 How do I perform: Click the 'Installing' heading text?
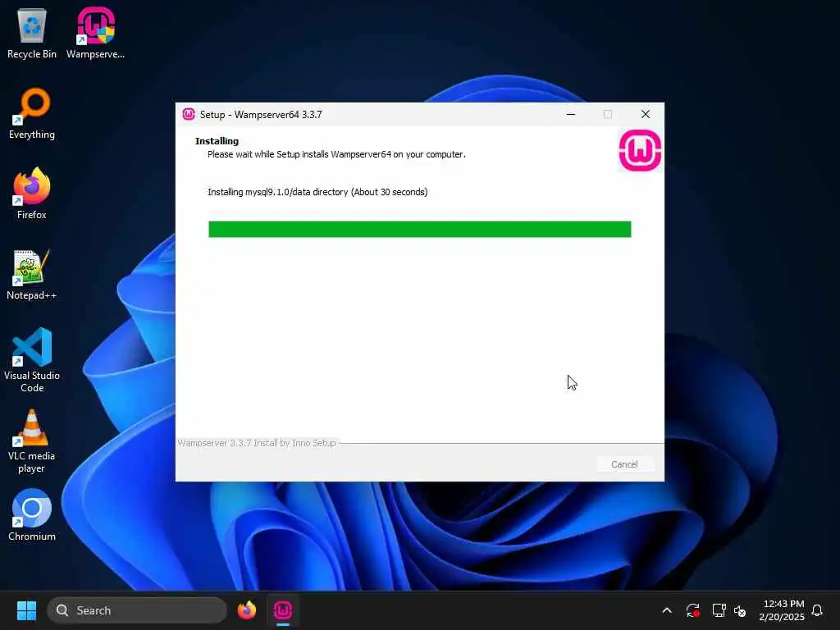pyautogui.click(x=217, y=141)
